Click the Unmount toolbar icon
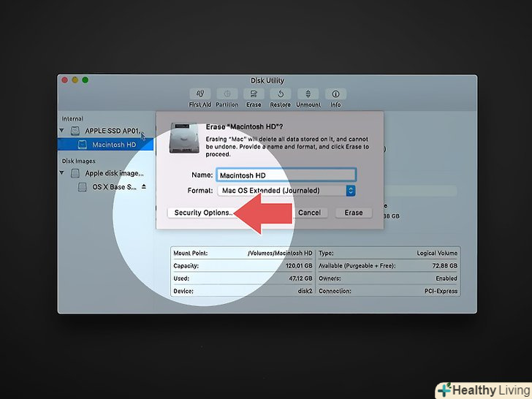Screen dimensions: 532x399 308,94
